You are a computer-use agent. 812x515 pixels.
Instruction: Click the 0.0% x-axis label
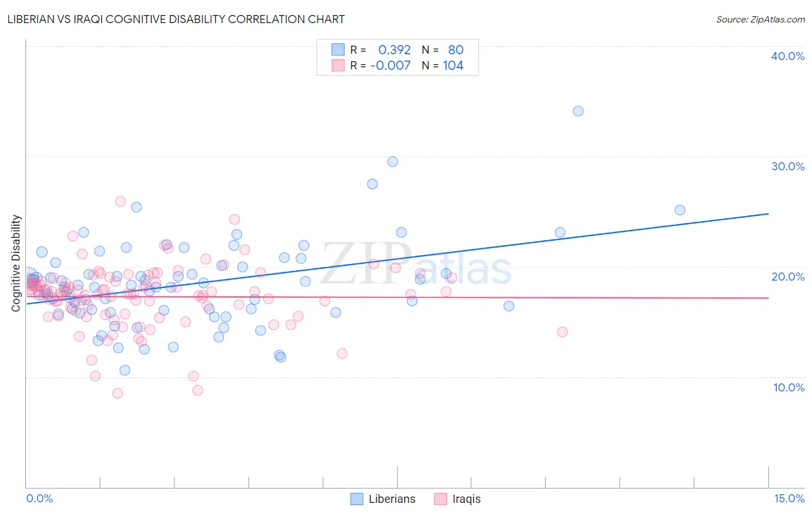click(x=39, y=498)
